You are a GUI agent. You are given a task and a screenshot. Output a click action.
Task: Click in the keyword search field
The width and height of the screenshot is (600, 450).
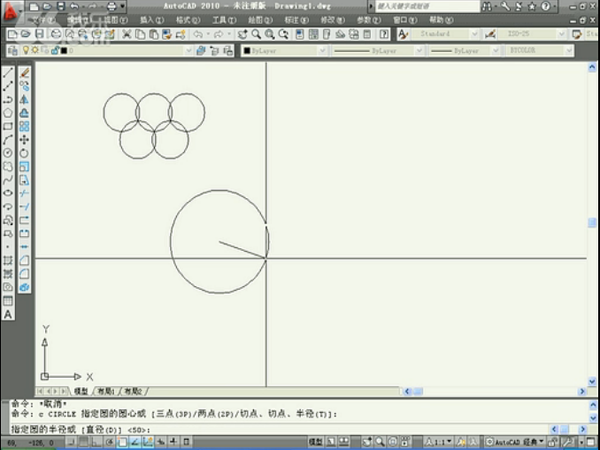(427, 6)
